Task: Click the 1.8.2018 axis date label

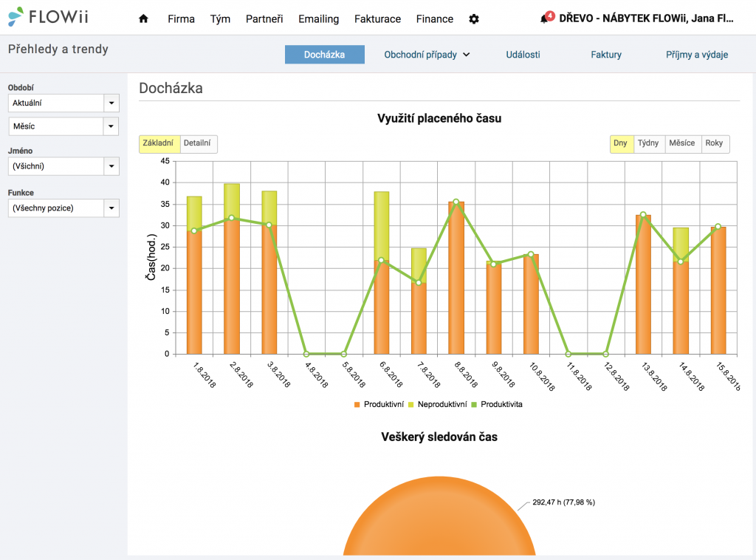Action: point(205,375)
